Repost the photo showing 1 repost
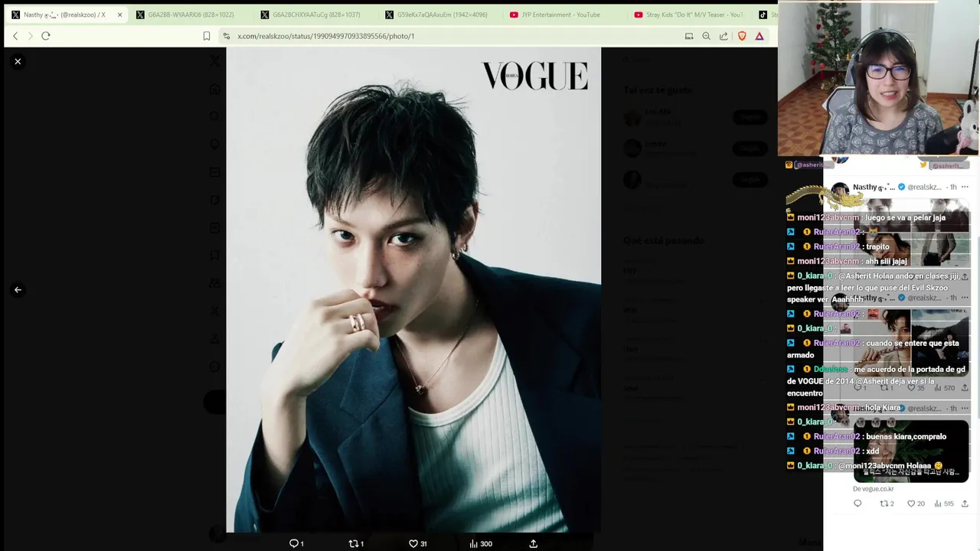980x551 pixels. point(356,543)
